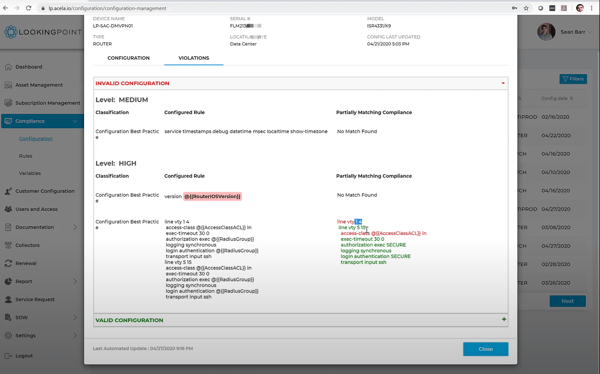Close the device configuration dialog
The width and height of the screenshot is (600, 374).
pyautogui.click(x=486, y=349)
